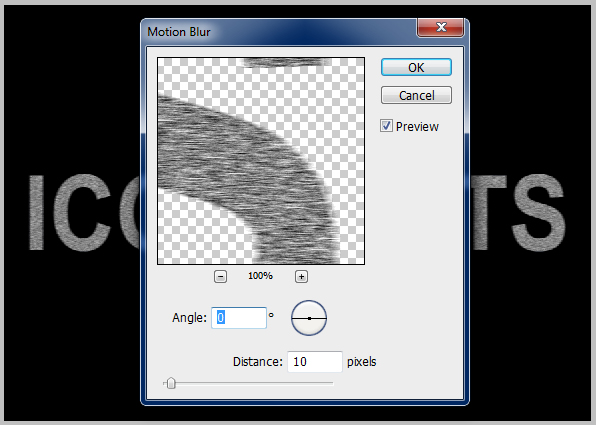Click the Distance: label

pos(258,362)
